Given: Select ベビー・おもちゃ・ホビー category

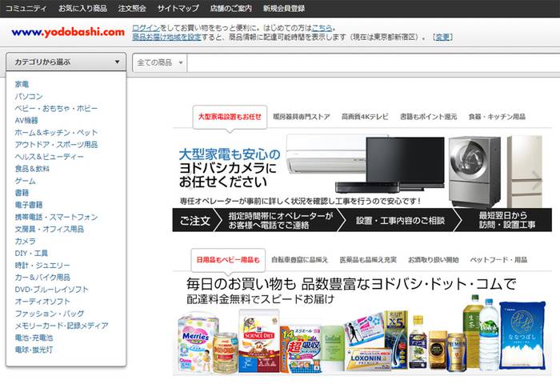Looking at the screenshot, I should [56, 108].
